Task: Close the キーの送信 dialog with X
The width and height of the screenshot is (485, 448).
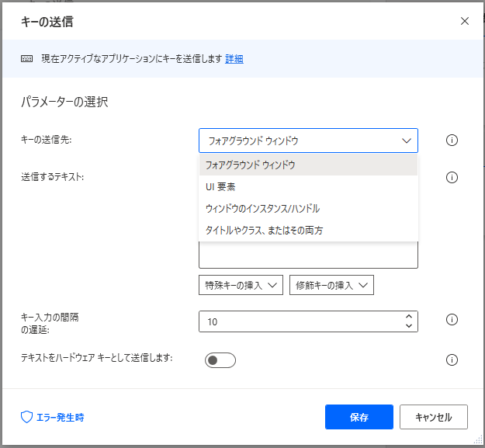Action: 465,21
